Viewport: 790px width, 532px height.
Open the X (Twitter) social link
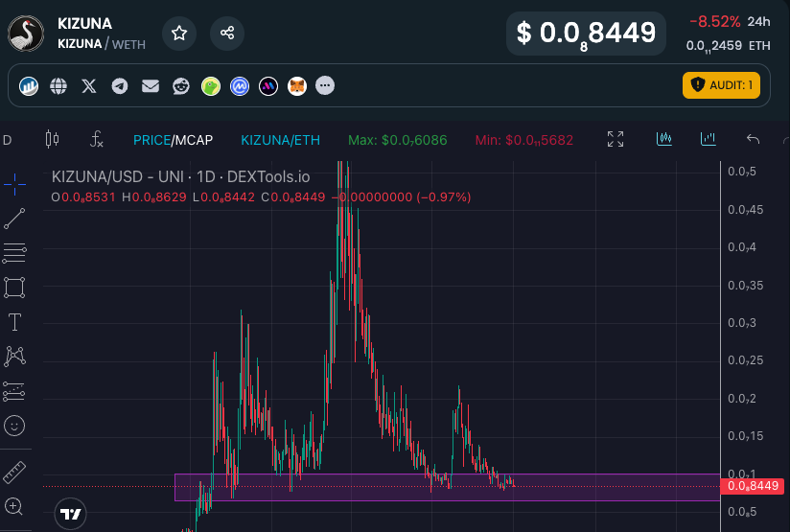89,86
